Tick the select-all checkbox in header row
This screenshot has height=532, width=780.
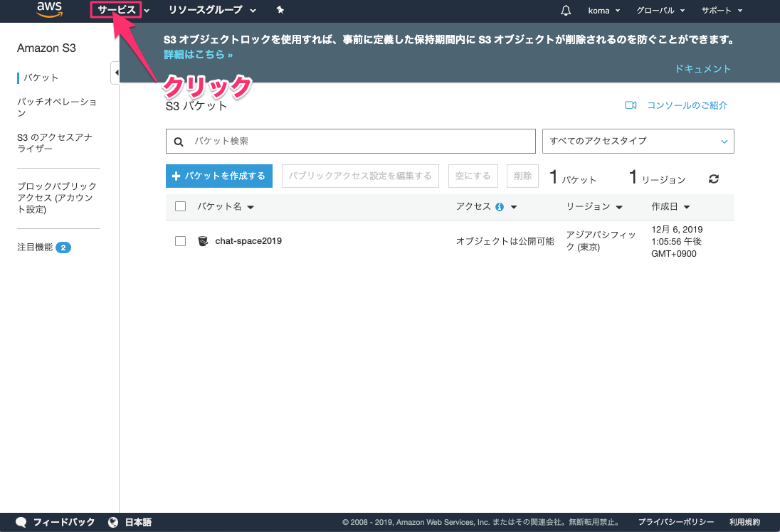pos(181,207)
